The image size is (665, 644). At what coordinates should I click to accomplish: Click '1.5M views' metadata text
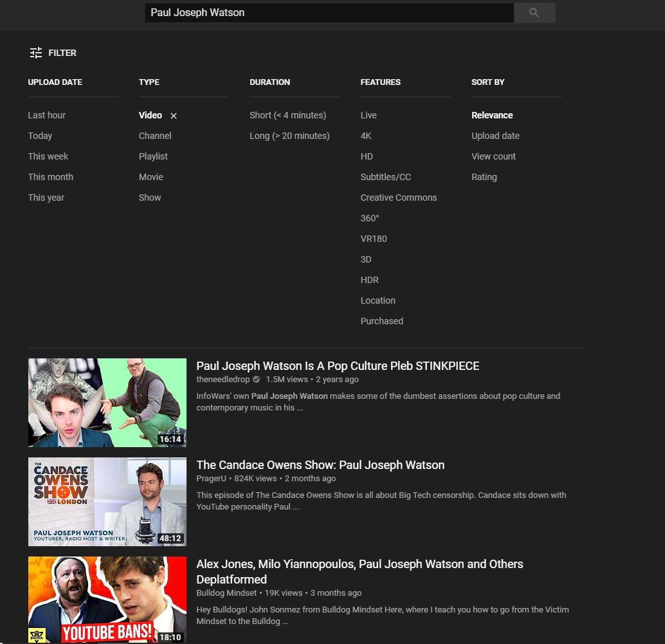tap(287, 380)
